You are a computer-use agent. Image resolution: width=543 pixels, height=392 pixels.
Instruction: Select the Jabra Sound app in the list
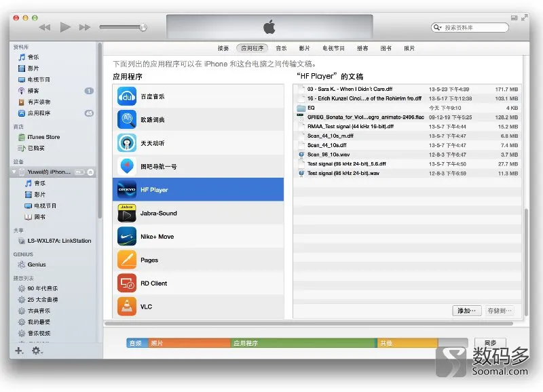198,213
